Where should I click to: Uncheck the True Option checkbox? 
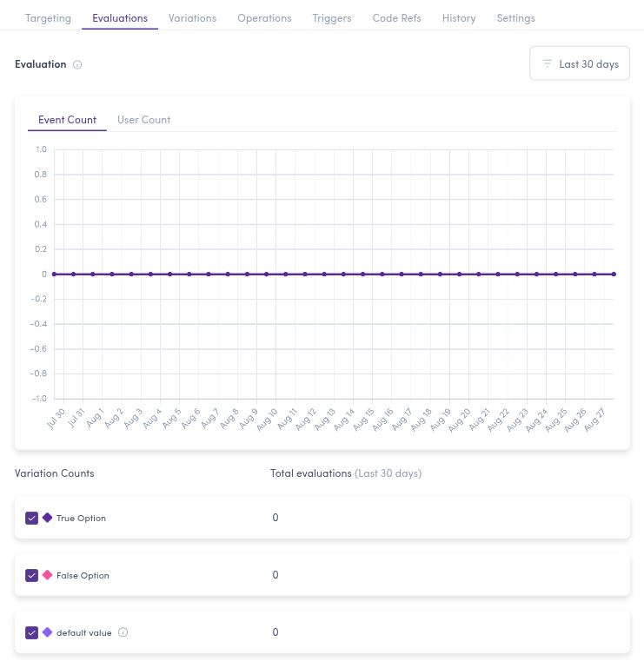31,518
